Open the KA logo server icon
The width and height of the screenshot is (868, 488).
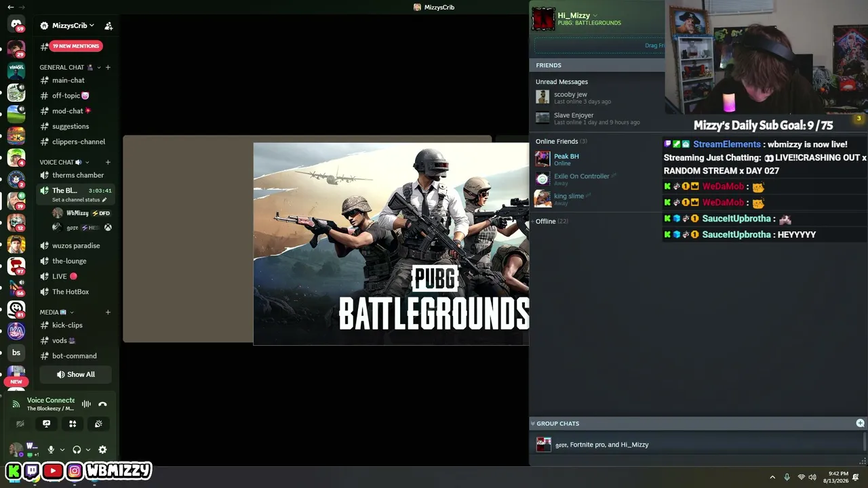tap(16, 331)
